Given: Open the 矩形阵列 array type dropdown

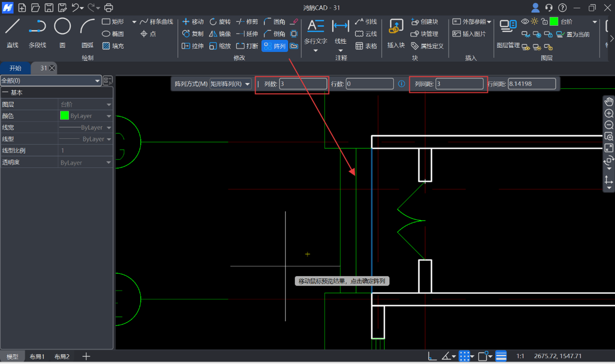Looking at the screenshot, I should [x=231, y=84].
